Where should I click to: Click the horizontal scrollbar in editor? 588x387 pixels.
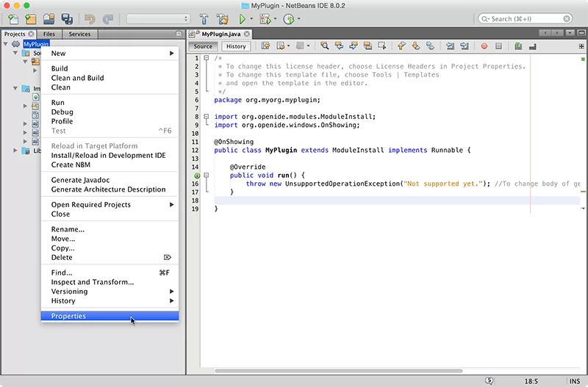pos(339,371)
